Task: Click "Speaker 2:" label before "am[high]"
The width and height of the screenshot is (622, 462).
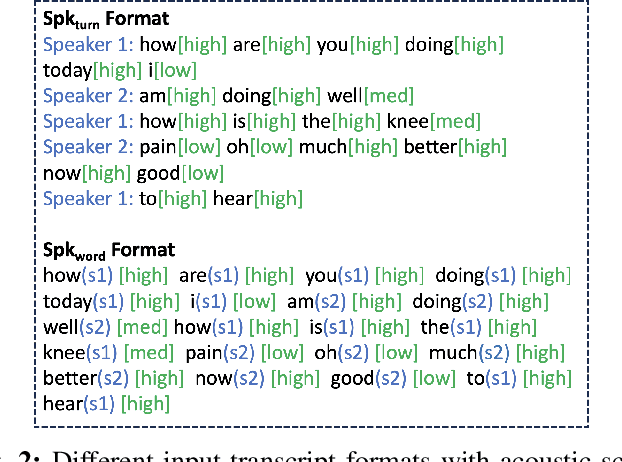Action: 88,96
